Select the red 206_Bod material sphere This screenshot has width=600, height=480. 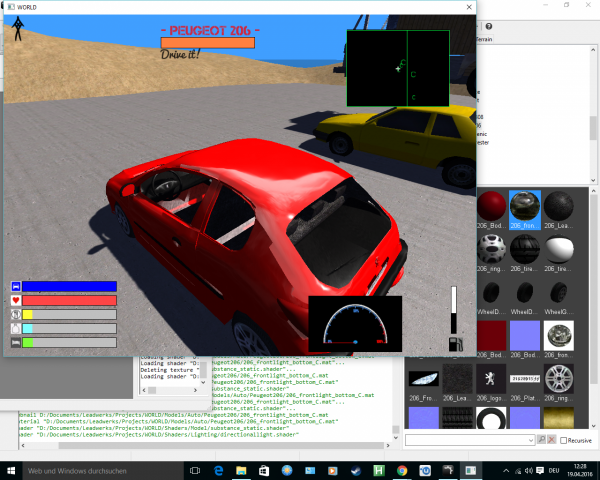[x=491, y=206]
